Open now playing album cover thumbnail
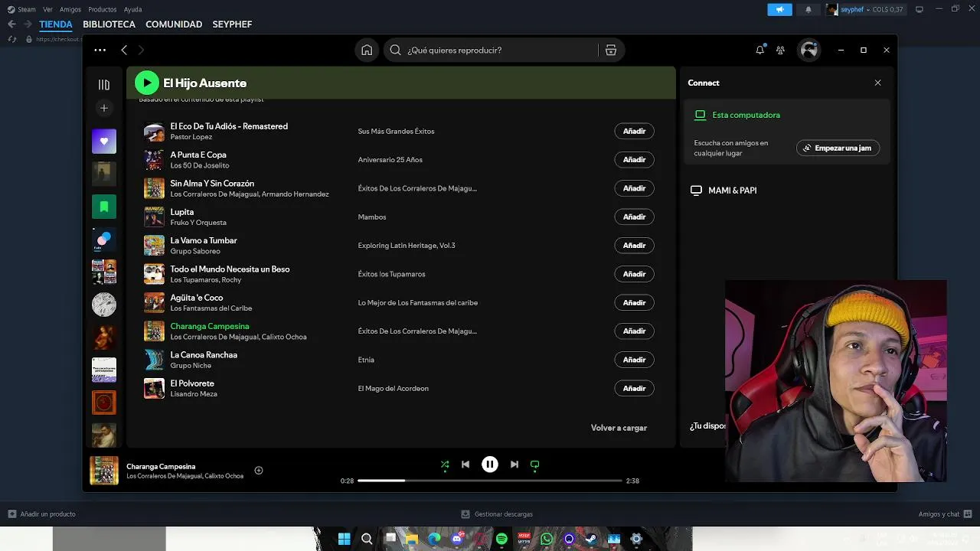 tap(104, 471)
